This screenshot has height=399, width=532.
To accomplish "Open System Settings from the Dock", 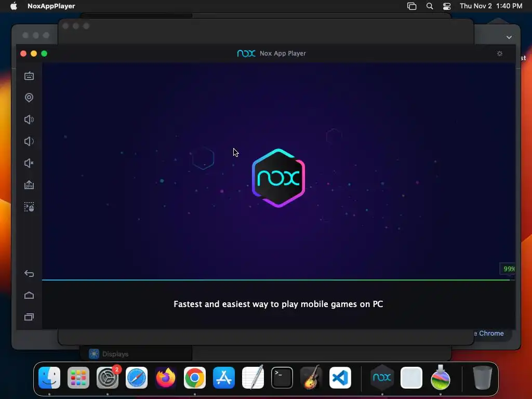I will (108, 377).
